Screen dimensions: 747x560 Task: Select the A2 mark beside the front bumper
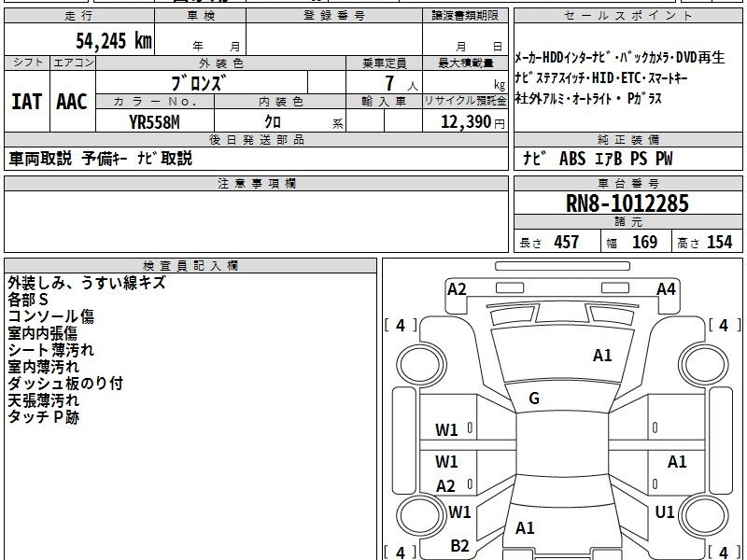pyautogui.click(x=457, y=289)
